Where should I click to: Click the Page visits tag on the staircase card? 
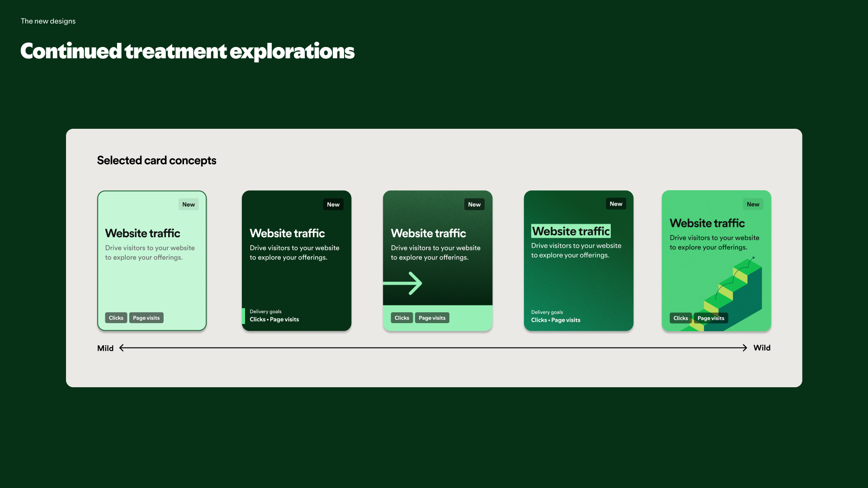coord(711,318)
